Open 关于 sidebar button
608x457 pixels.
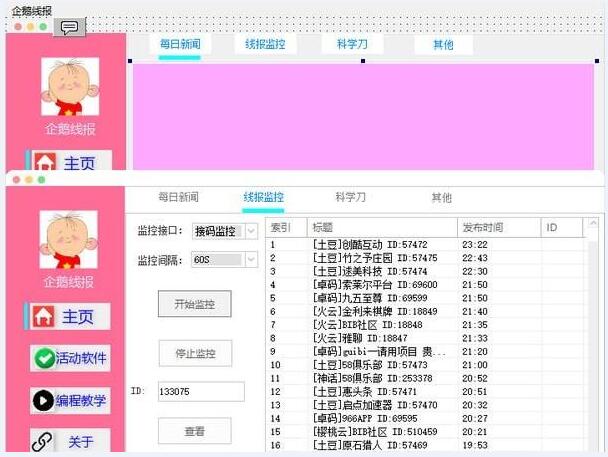(x=70, y=441)
